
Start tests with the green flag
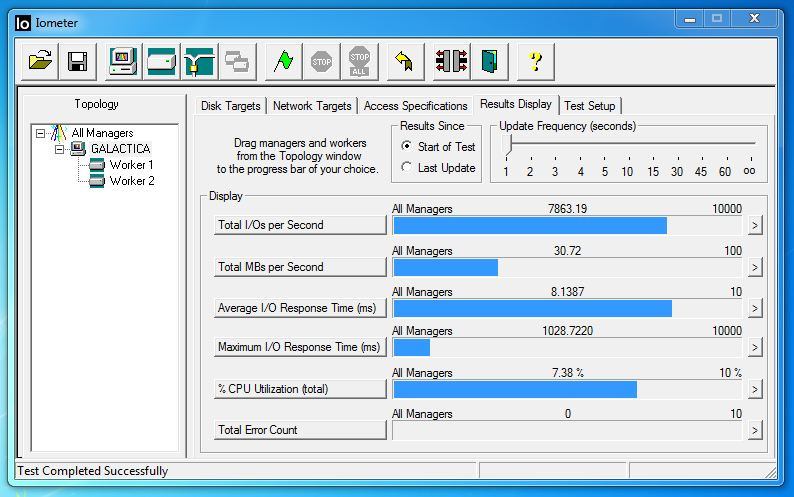click(x=284, y=61)
